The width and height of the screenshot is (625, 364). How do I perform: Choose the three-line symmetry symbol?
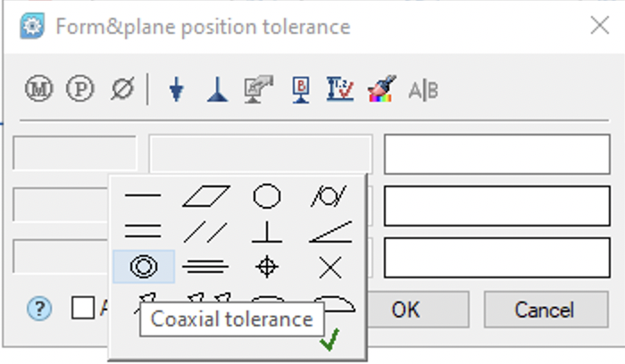tap(205, 266)
